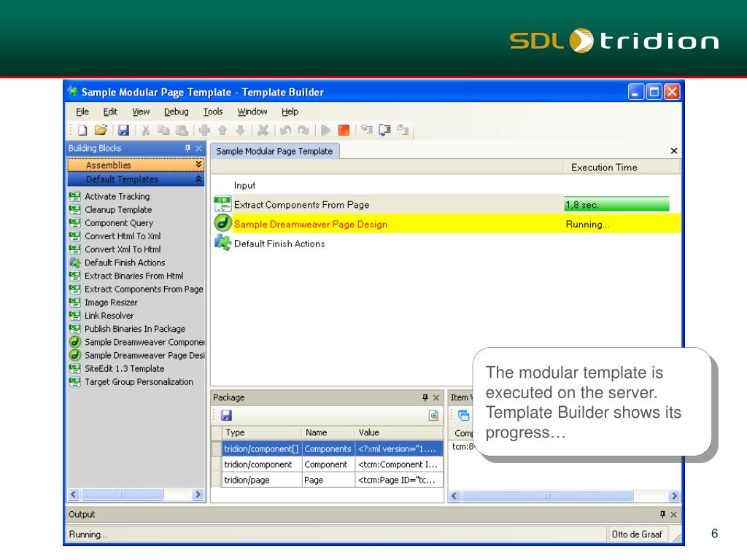Toggle the Package panel pin
747x560 pixels.
coord(425,397)
